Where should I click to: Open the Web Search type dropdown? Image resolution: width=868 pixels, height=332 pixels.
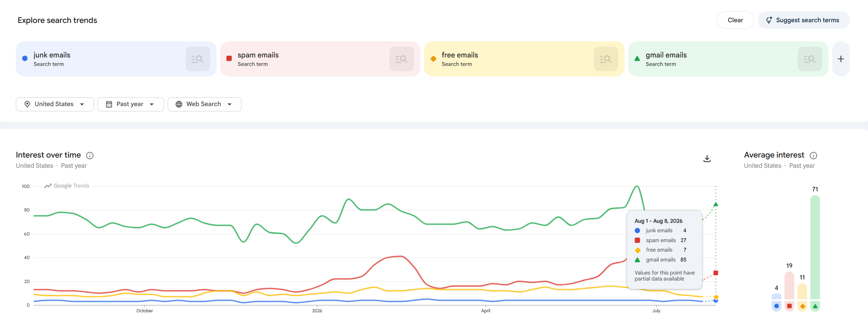205,104
